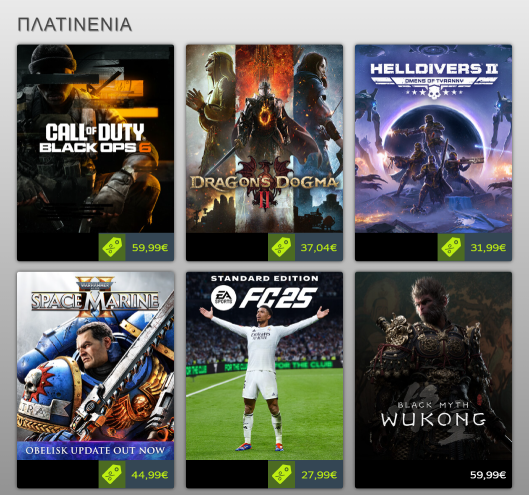Click the discount tag icon under Helldivers II
The image size is (529, 495).
[451, 247]
